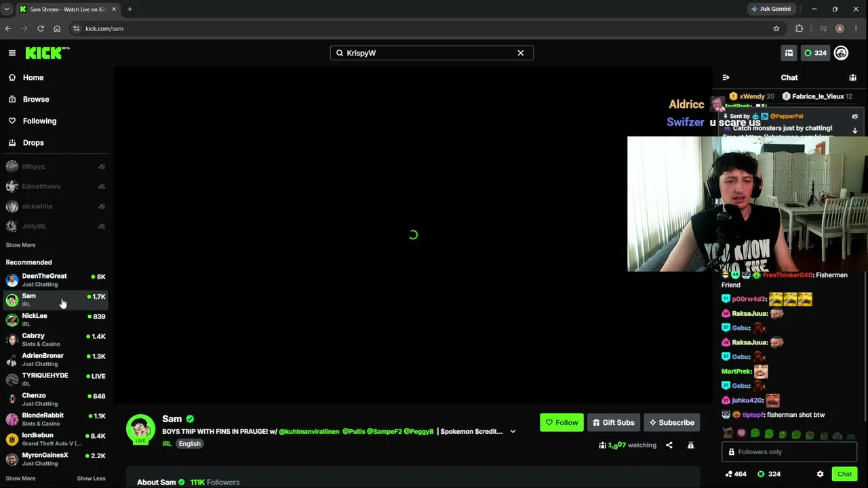This screenshot has width=868, height=488.
Task: Open recommended channel NickLee
Action: click(56, 319)
